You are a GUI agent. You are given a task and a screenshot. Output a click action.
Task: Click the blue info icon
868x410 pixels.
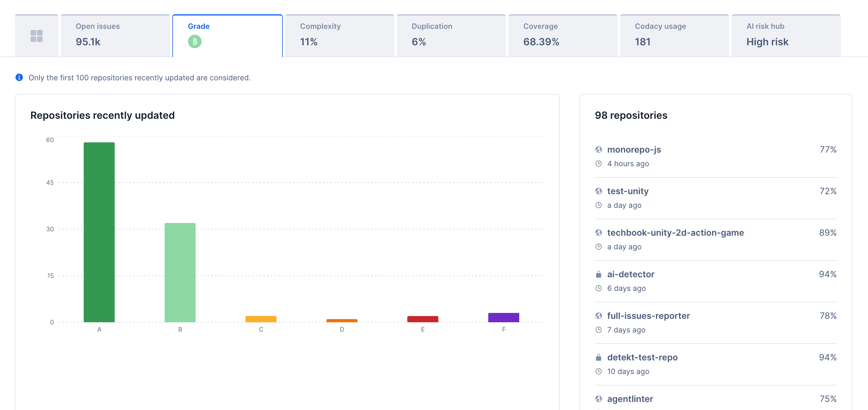(19, 78)
